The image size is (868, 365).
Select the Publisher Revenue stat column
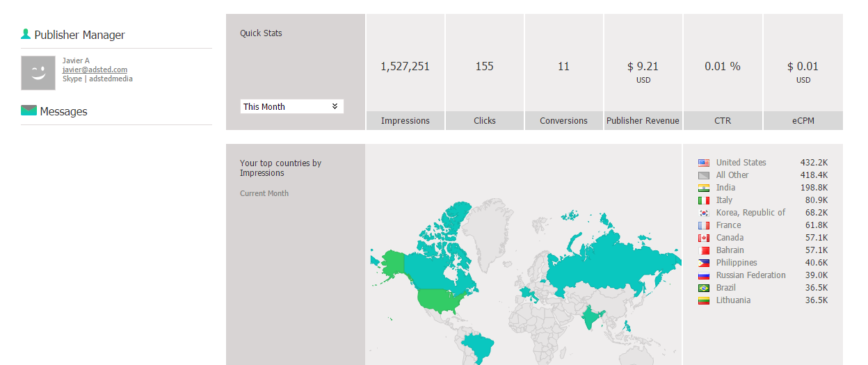click(x=643, y=120)
